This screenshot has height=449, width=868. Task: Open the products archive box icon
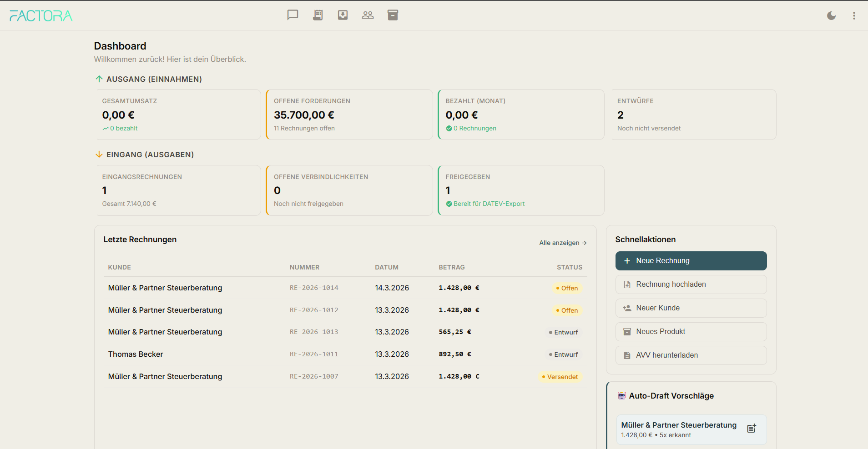[393, 15]
